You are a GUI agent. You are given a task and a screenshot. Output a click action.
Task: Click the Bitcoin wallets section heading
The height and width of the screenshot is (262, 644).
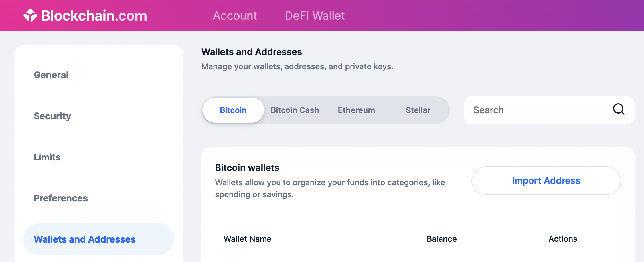[247, 168]
